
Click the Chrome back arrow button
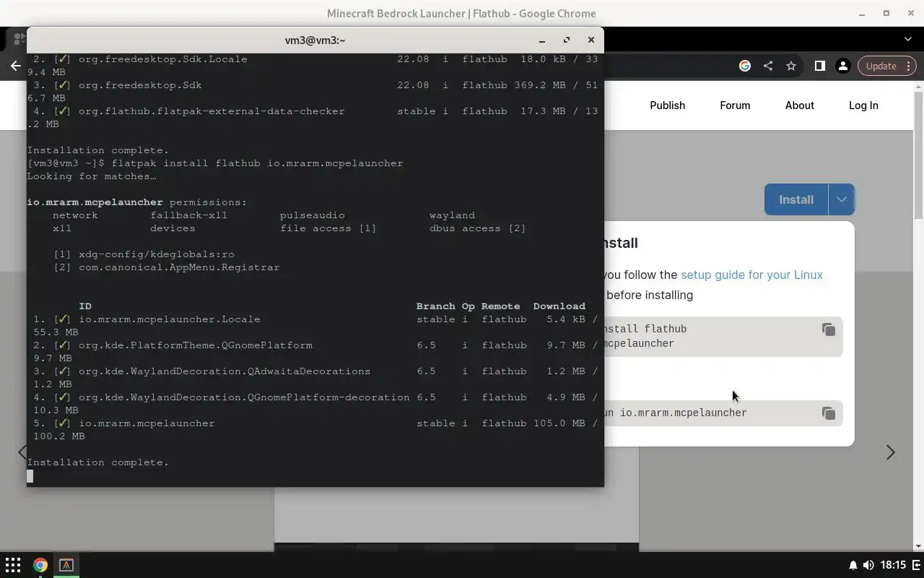coord(15,66)
